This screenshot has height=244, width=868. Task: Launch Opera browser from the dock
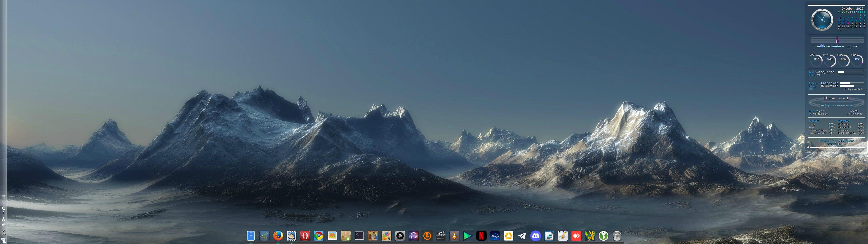tap(305, 236)
